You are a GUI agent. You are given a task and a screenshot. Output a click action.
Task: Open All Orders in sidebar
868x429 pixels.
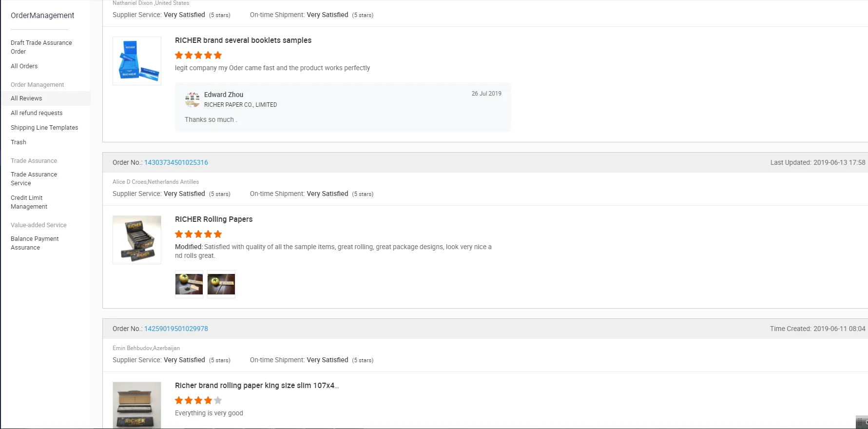pyautogui.click(x=24, y=66)
